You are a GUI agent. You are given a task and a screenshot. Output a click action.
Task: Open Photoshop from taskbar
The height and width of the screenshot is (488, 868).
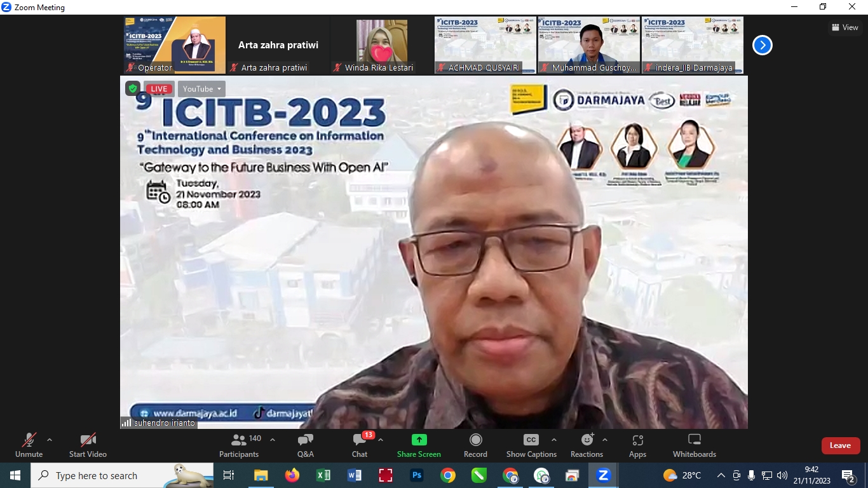(417, 475)
